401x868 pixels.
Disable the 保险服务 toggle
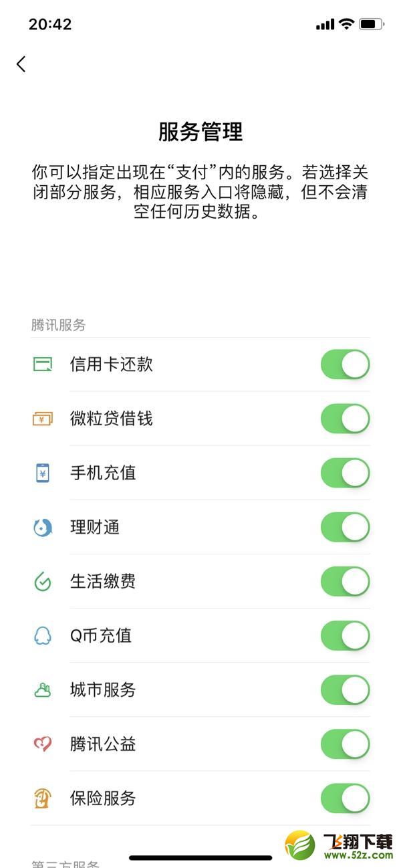[345, 798]
